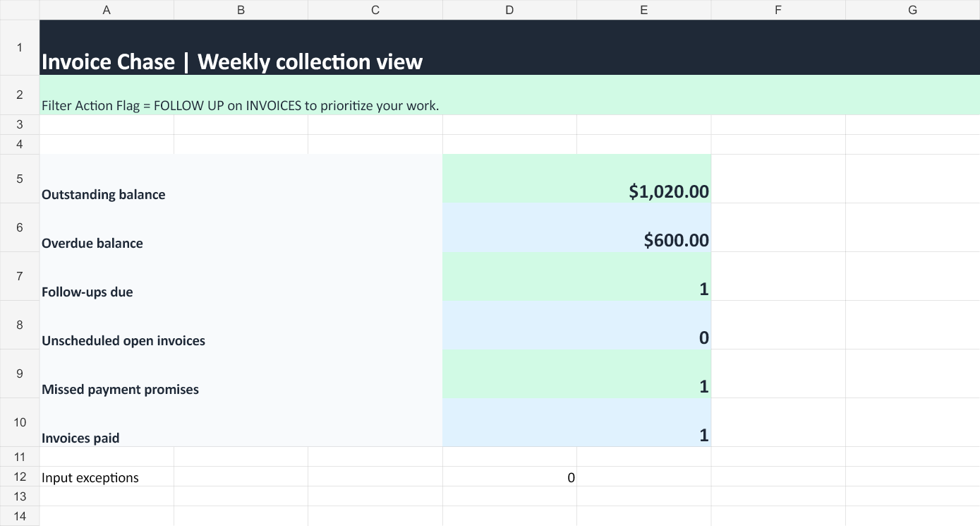Select column B header

241,10
